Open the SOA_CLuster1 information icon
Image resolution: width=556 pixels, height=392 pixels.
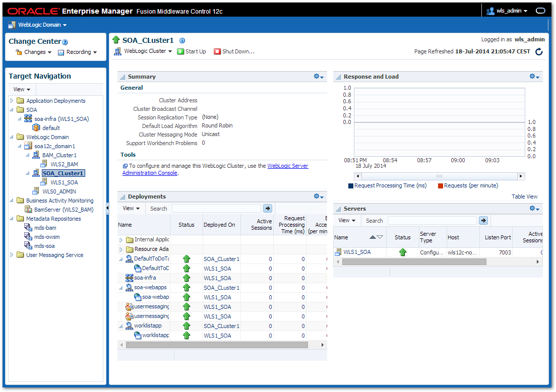point(182,41)
